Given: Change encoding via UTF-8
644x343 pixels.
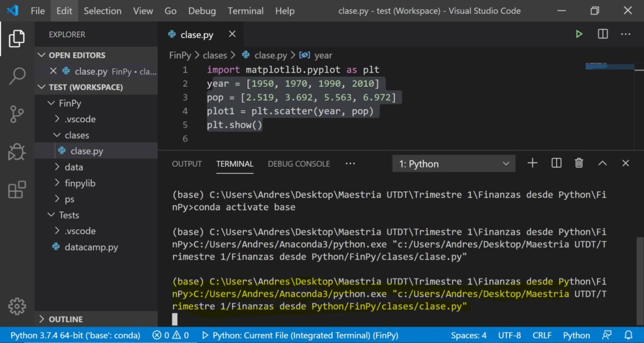Looking at the screenshot, I should pyautogui.click(x=509, y=335).
